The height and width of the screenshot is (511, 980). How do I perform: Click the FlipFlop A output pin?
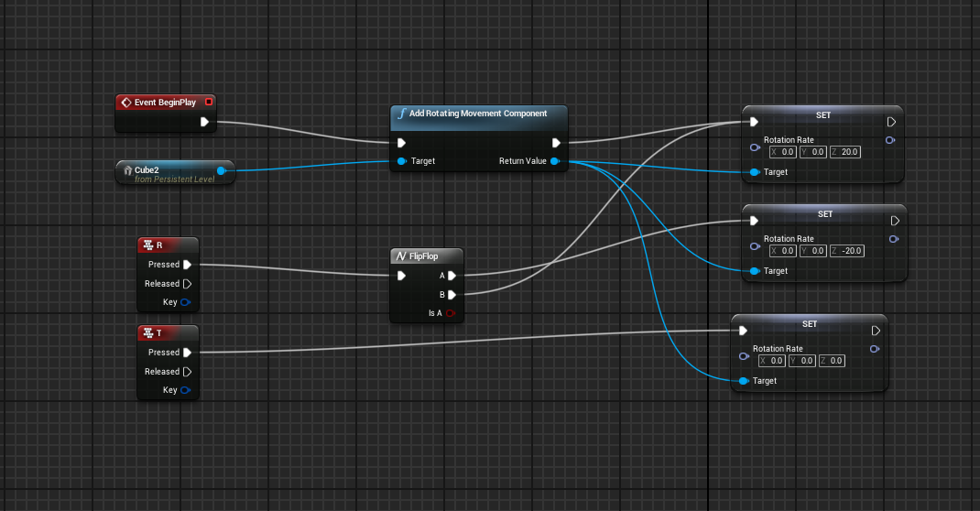click(452, 276)
